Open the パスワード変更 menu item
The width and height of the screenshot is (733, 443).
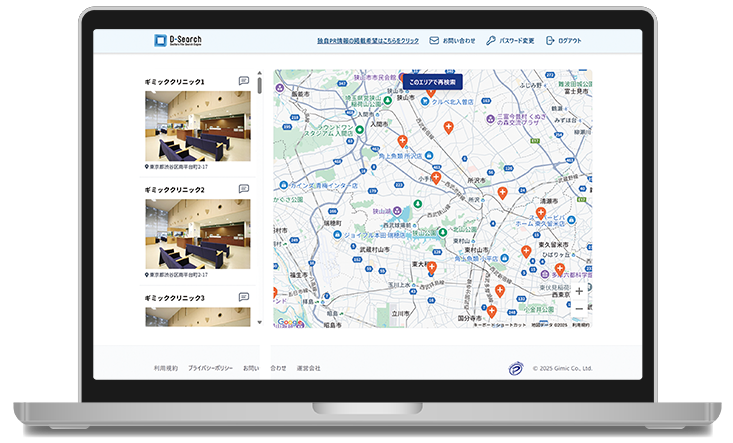pyautogui.click(x=517, y=41)
